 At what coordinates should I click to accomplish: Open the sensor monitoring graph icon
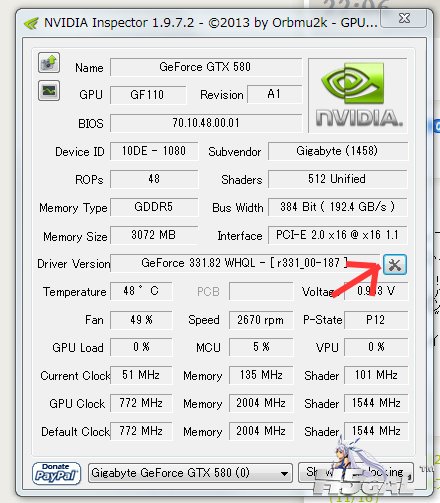click(49, 90)
